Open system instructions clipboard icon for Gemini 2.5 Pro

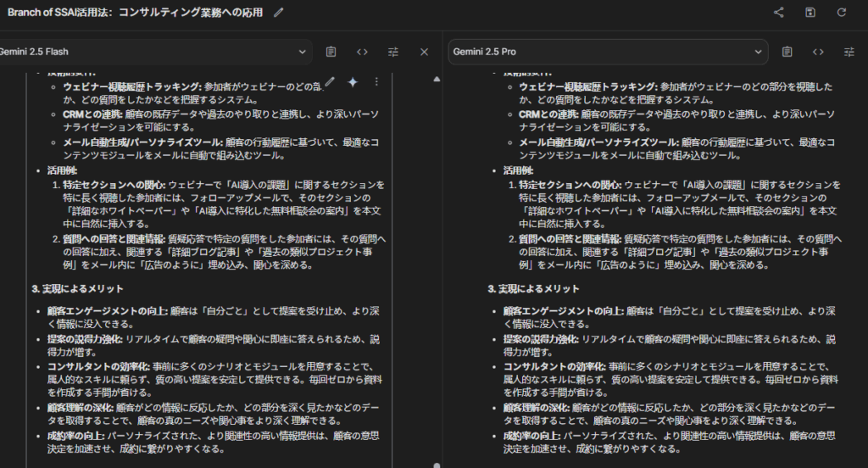[787, 52]
